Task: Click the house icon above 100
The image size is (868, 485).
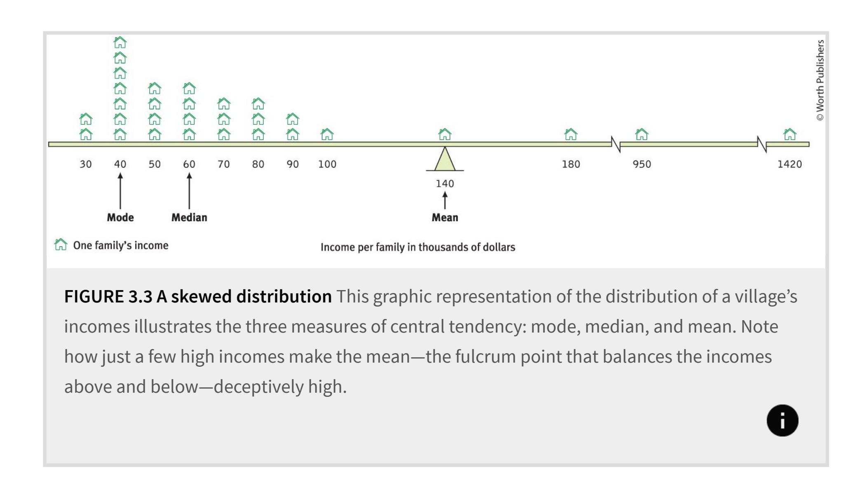Action: 327,134
